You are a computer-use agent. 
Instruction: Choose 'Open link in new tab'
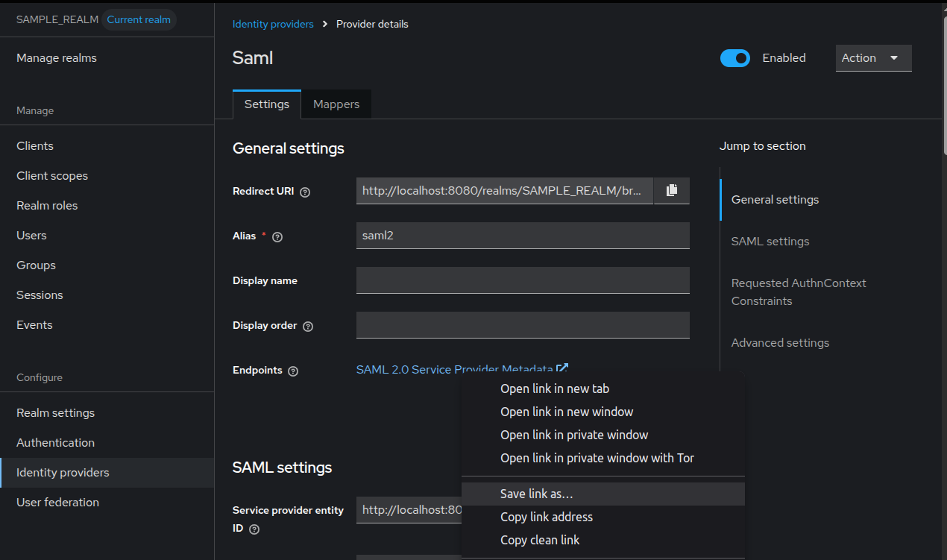click(554, 388)
